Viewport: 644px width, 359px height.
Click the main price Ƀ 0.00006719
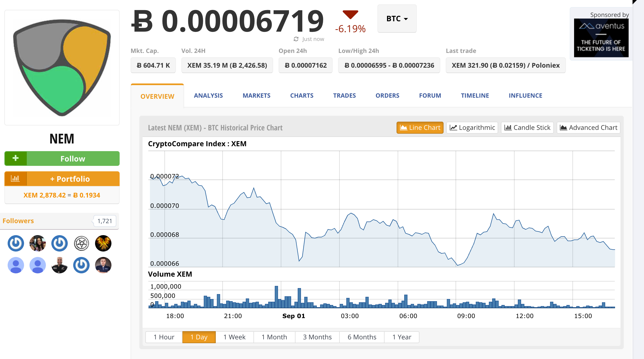228,21
